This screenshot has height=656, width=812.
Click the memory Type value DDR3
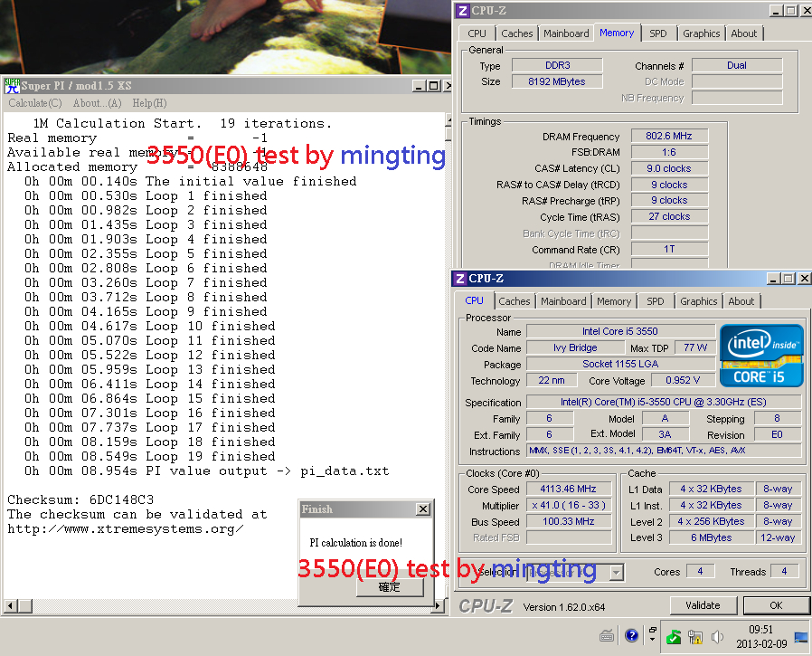(557, 66)
